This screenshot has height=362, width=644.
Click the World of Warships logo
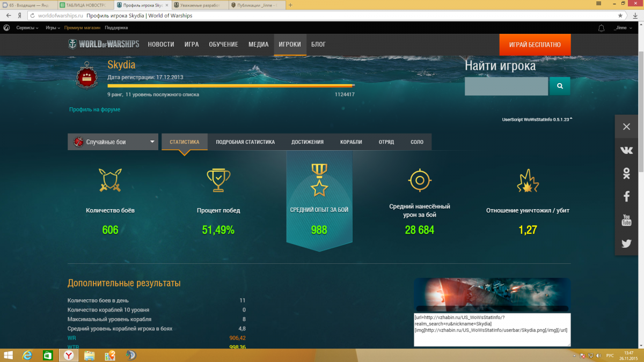(104, 44)
